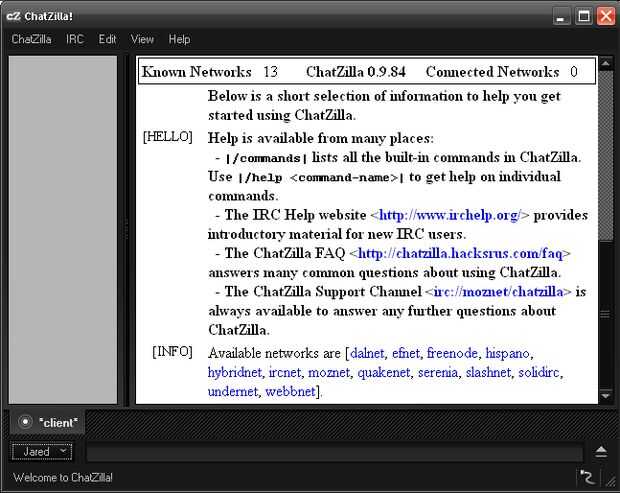The height and width of the screenshot is (493, 620).
Task: Click the [INFO] message label
Action: 172,351
